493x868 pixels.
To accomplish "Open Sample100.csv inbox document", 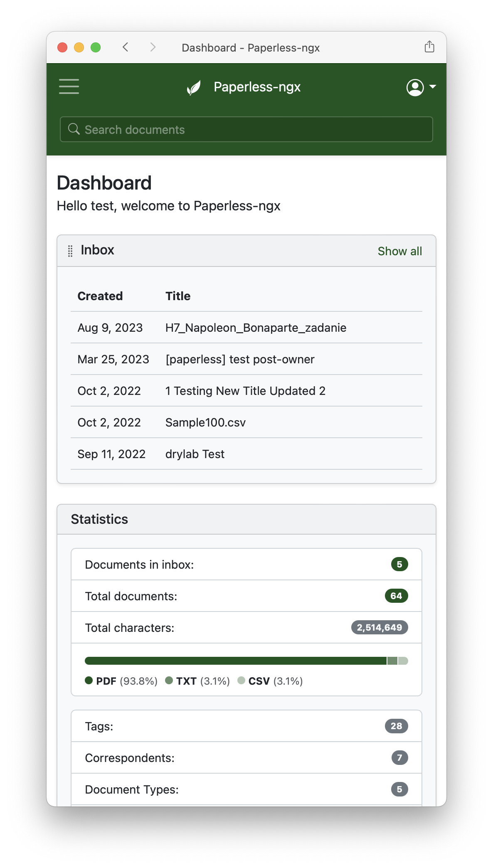I will 205,422.
